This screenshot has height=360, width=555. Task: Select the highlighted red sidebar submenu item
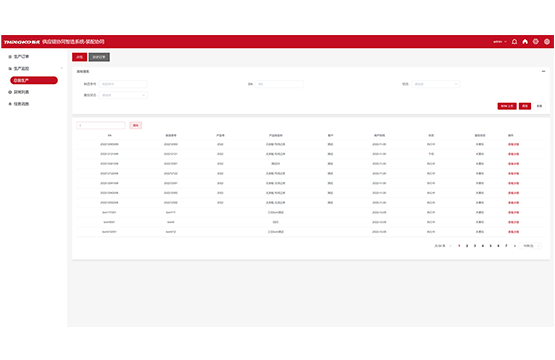point(34,80)
